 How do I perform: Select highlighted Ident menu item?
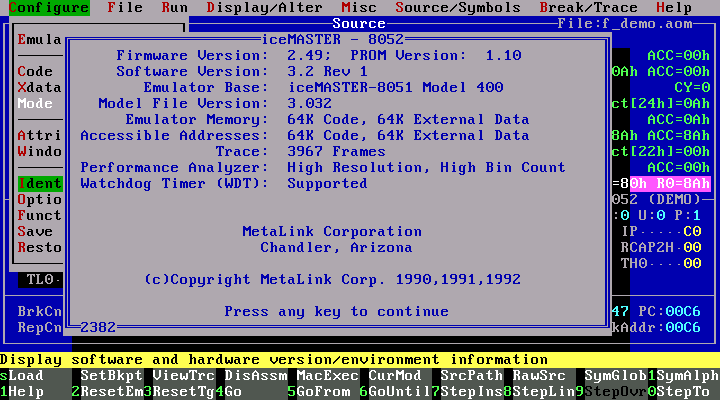(x=39, y=184)
